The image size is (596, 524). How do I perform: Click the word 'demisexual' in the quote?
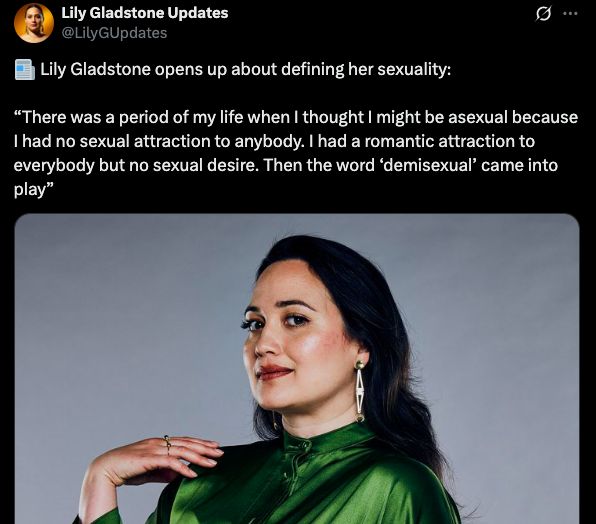pyautogui.click(x=428, y=166)
